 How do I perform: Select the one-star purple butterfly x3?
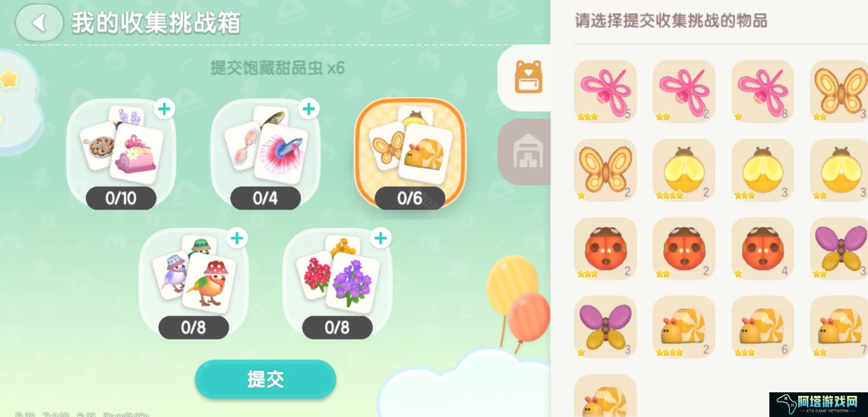605,327
